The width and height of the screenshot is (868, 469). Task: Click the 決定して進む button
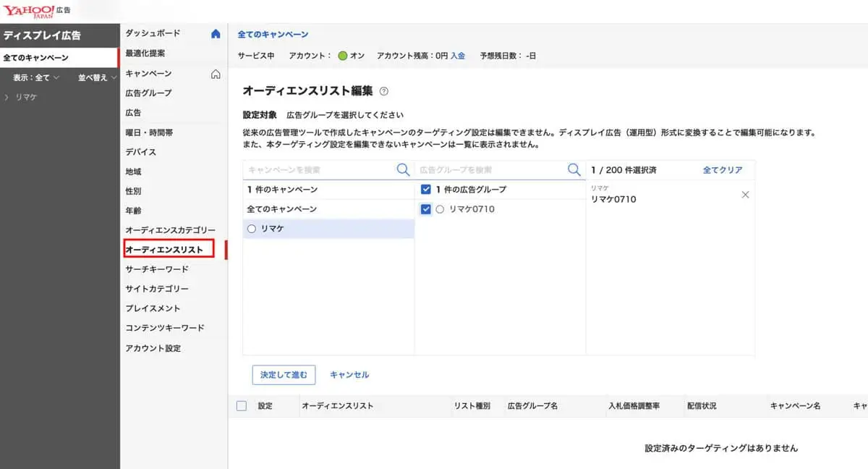coord(284,374)
